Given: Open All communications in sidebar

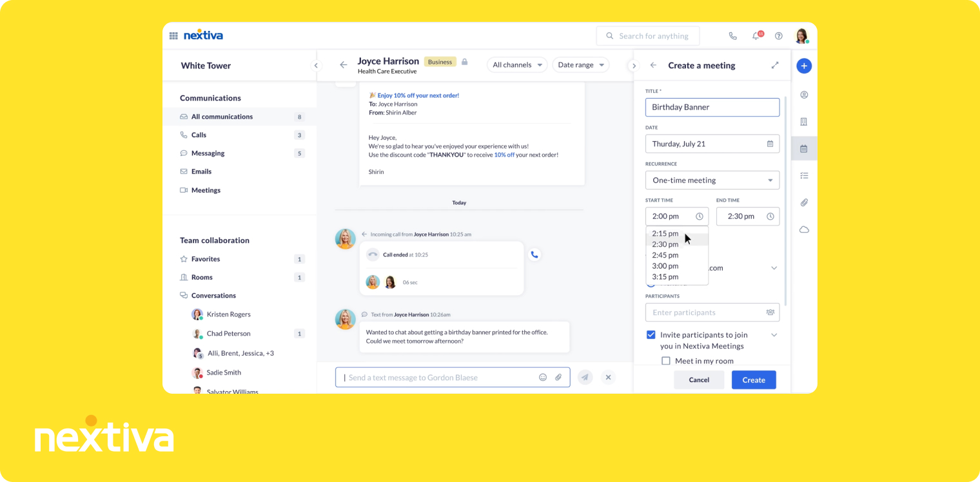Looking at the screenshot, I should click(x=239, y=117).
